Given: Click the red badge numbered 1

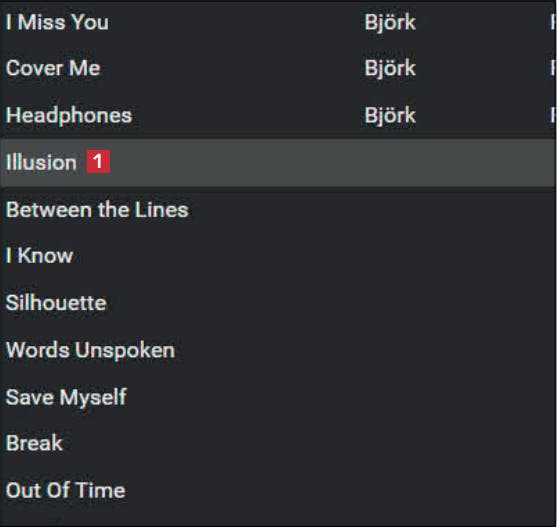Looking at the screenshot, I should 98,162.
